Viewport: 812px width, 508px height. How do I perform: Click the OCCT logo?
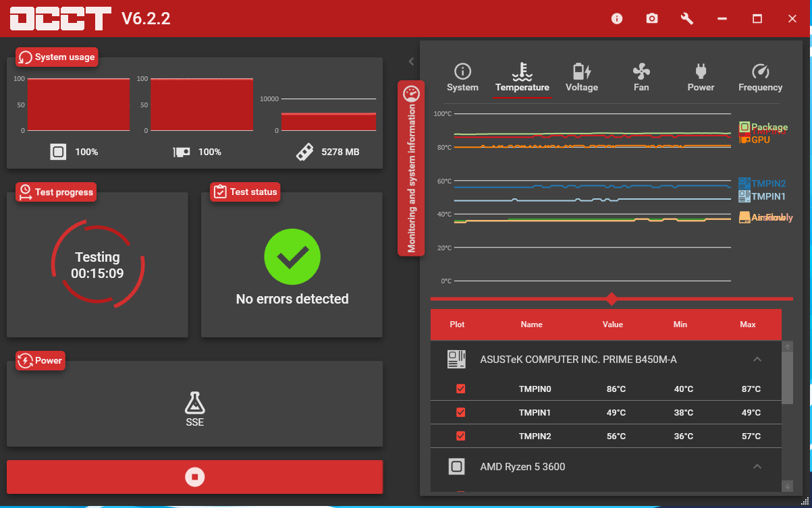(59, 18)
